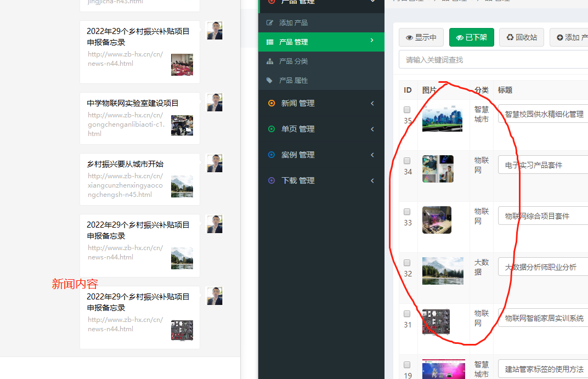Screen dimensions: 588x379
Task: Click the green circle icon for 单页 管理
Action: point(272,129)
